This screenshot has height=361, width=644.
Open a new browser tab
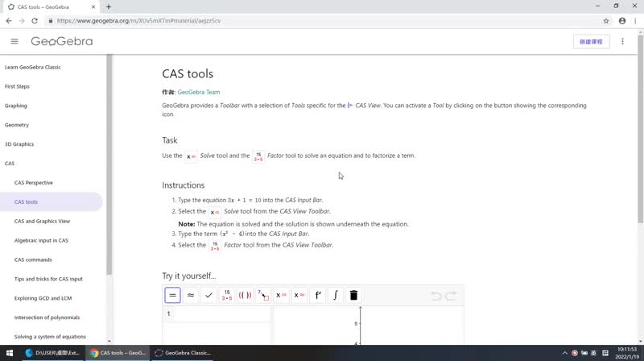pos(109,6)
